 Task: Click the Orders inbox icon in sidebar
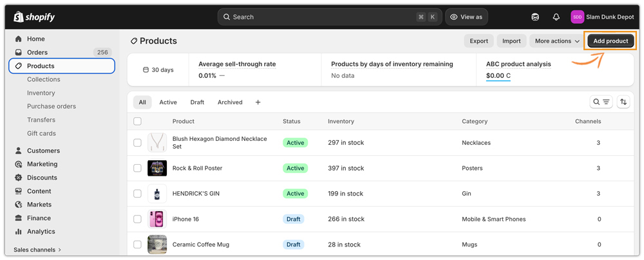point(18,53)
